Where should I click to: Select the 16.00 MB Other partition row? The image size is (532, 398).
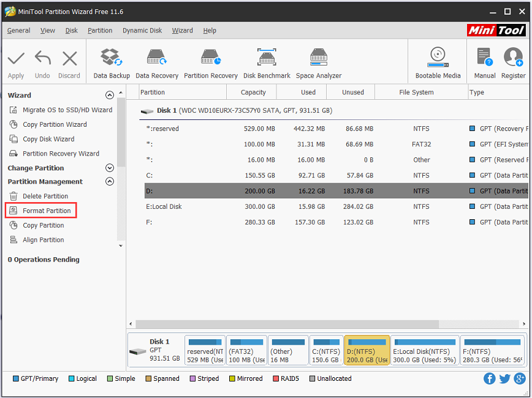point(336,160)
